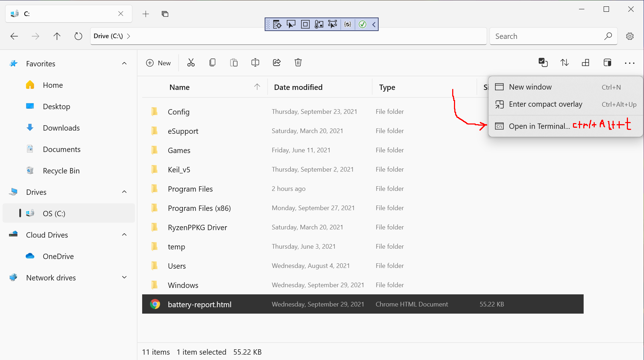Click the first live visual tree debug icon
The height and width of the screenshot is (360, 644).
pos(277,24)
